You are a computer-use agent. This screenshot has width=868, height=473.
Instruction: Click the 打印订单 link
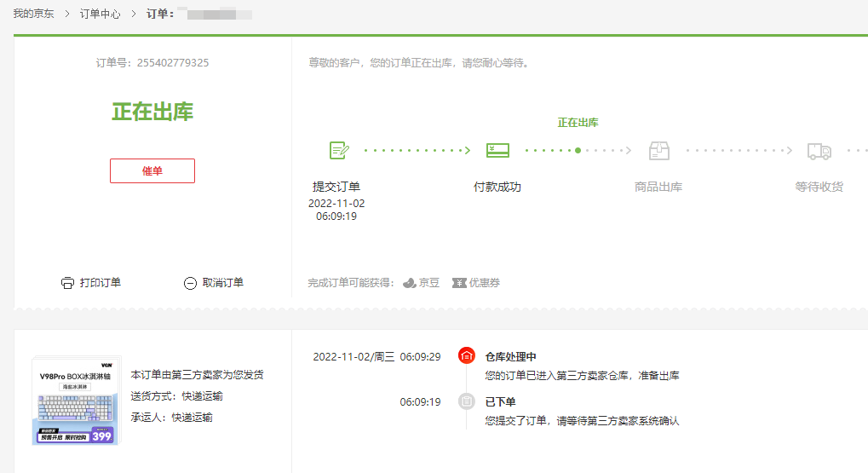point(101,283)
